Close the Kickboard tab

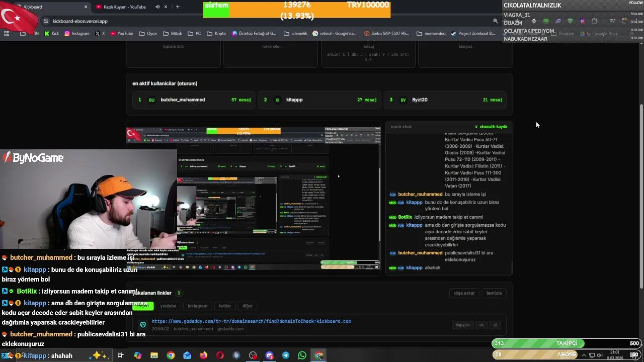pos(86,7)
